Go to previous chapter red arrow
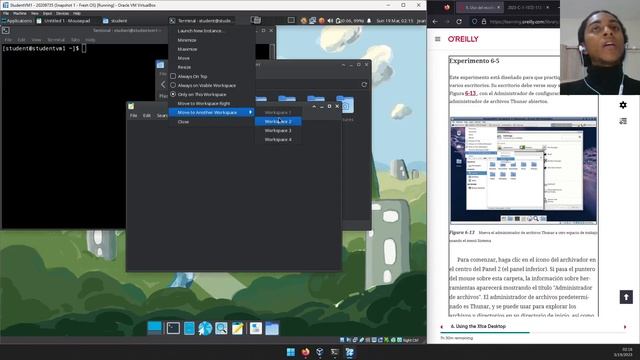640x360 pixels. point(442,327)
